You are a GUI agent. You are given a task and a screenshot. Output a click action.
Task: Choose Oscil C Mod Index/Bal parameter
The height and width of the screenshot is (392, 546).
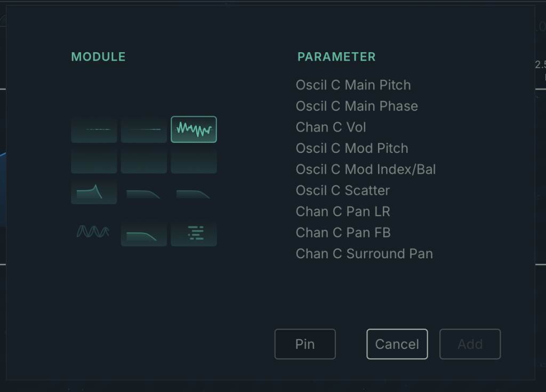366,169
